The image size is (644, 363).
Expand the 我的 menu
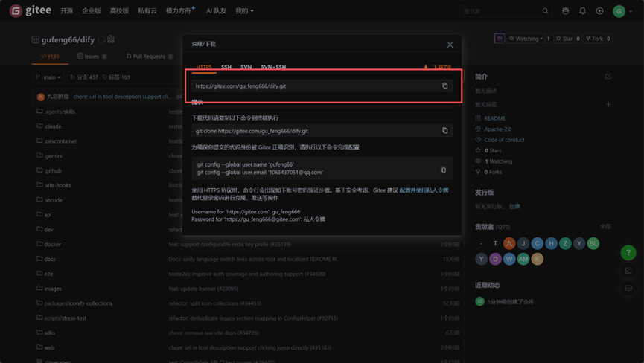point(244,11)
